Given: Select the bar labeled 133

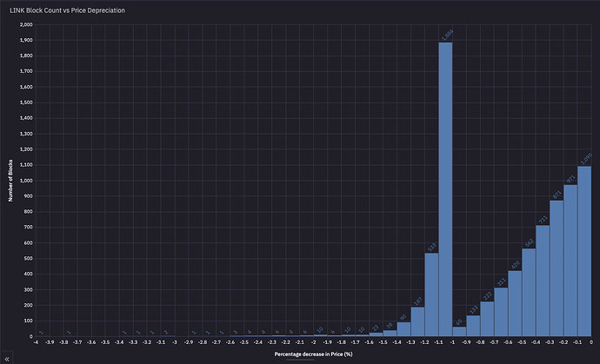Looking at the screenshot, I should [473, 326].
